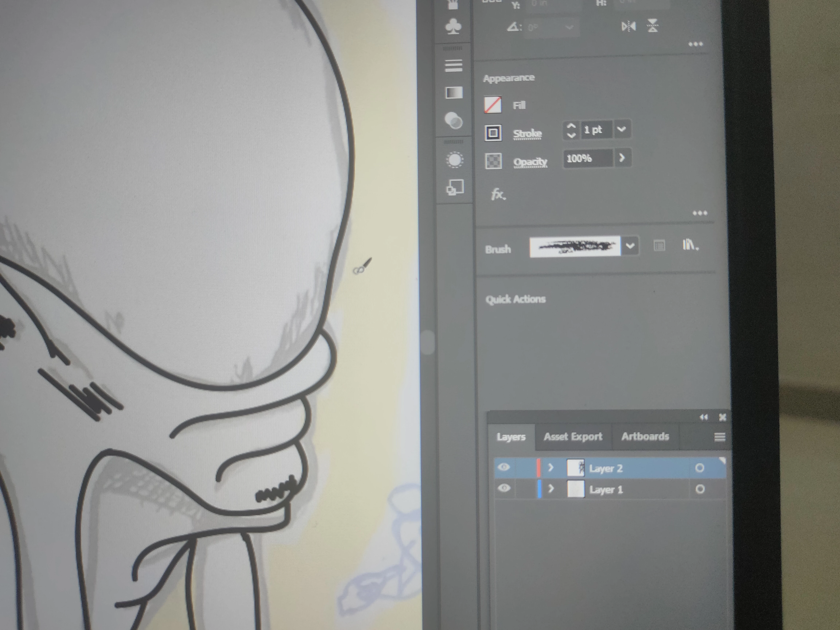The height and width of the screenshot is (630, 840).
Task: Click Layer 2 target circle
Action: pyautogui.click(x=699, y=468)
